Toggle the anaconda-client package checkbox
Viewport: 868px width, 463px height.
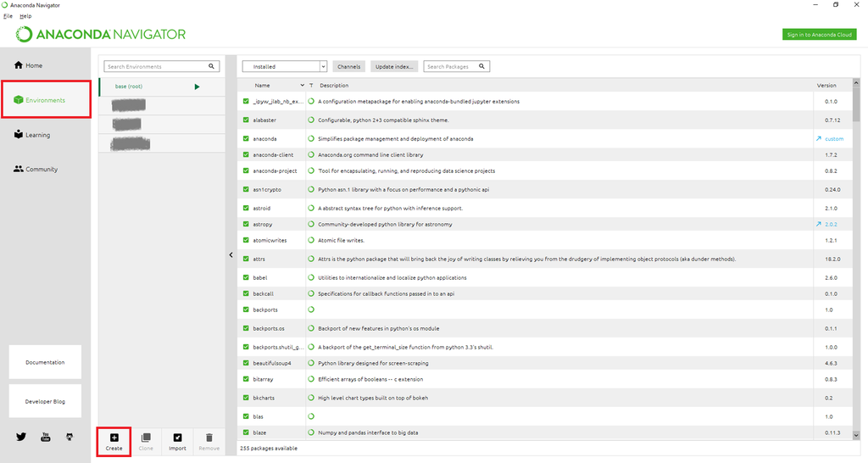246,154
